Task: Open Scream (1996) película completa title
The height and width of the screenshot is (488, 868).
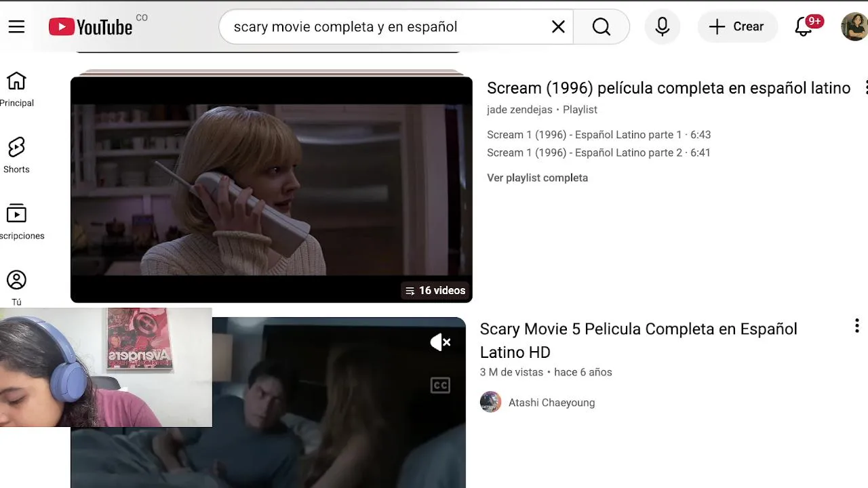Action: 669,88
